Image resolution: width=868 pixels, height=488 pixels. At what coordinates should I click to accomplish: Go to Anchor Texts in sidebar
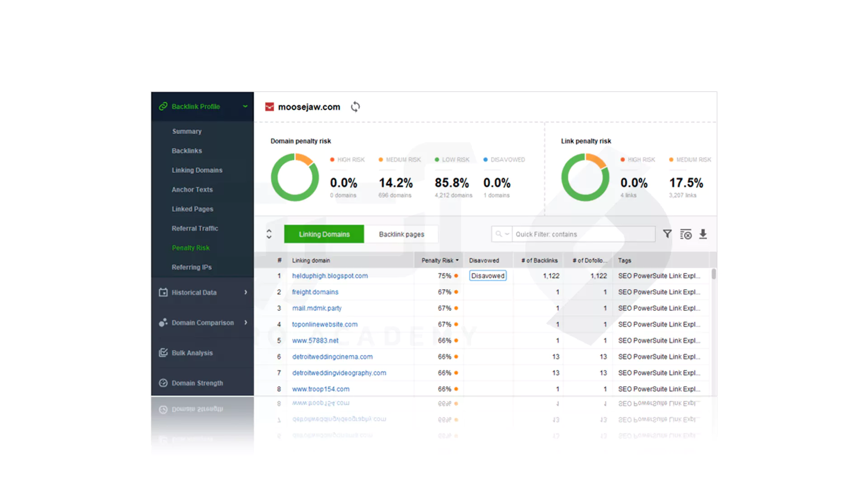coord(192,190)
